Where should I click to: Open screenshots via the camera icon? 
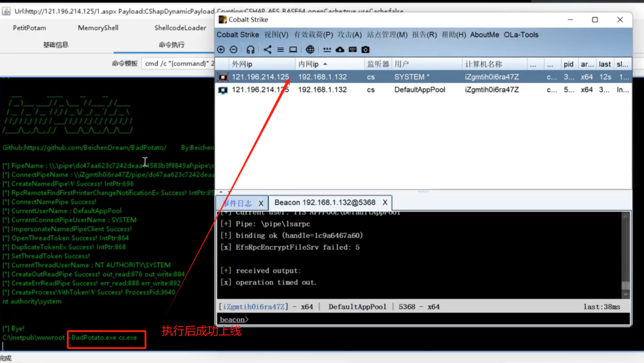[365, 50]
